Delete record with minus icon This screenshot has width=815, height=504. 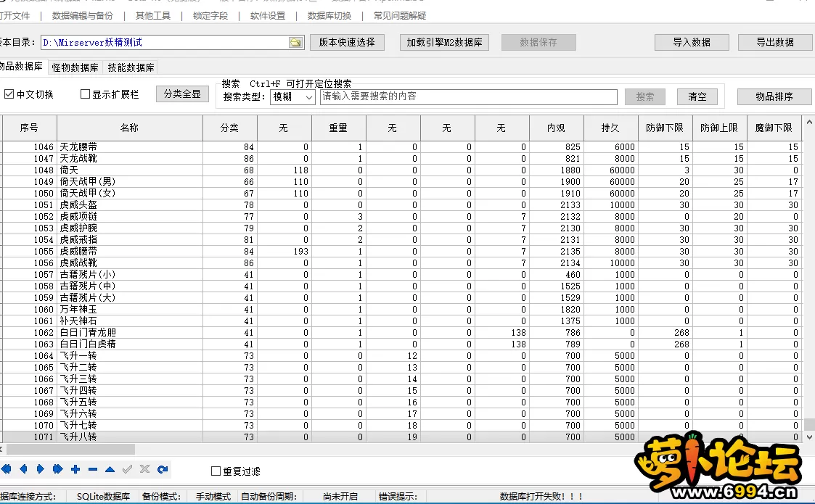tap(92, 469)
